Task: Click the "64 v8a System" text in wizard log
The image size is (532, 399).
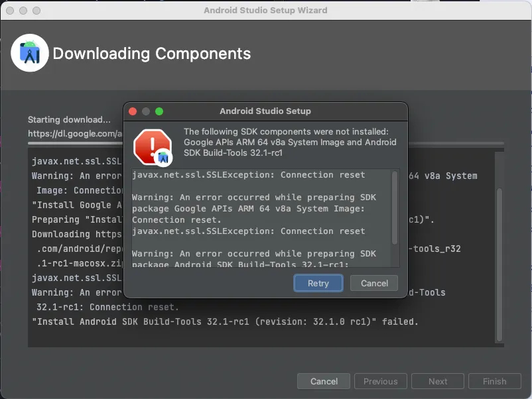Action: tap(442, 176)
